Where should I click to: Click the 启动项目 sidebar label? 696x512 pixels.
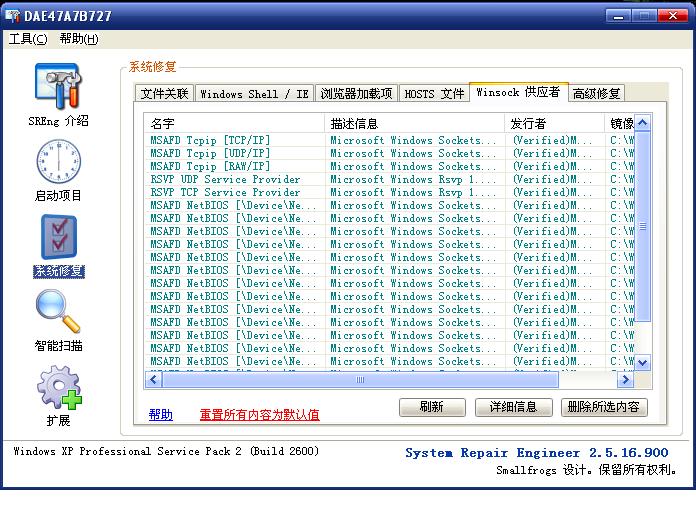point(58,195)
